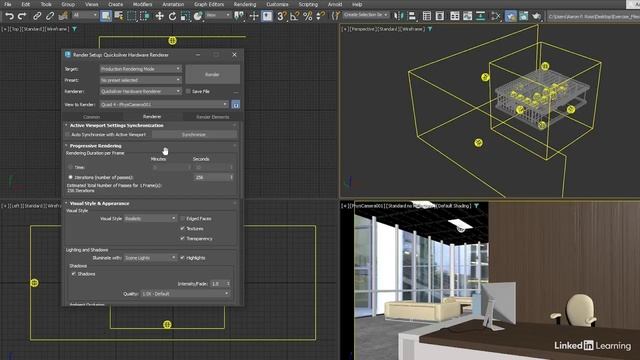Uncheck the Highlights checkbox
Image resolution: width=640 pixels, height=360 pixels.
pyautogui.click(x=182, y=258)
